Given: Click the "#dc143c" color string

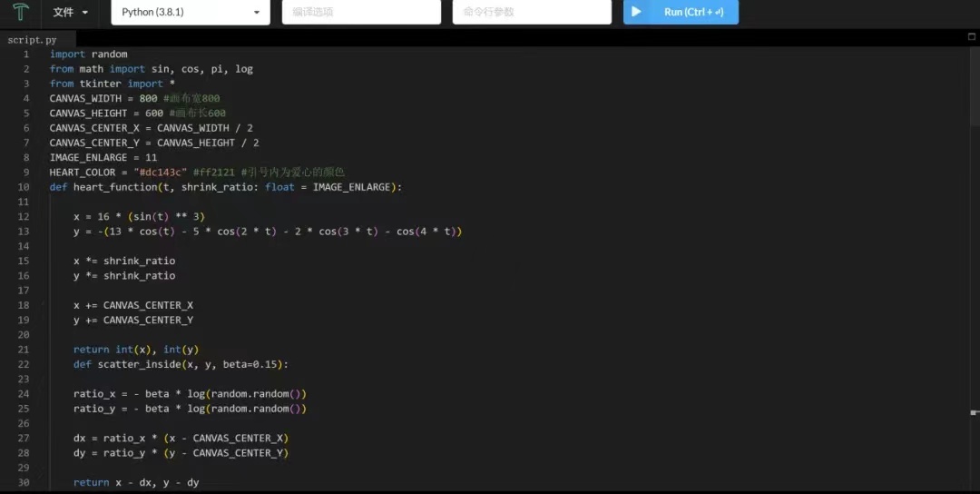Looking at the screenshot, I should click(161, 173).
